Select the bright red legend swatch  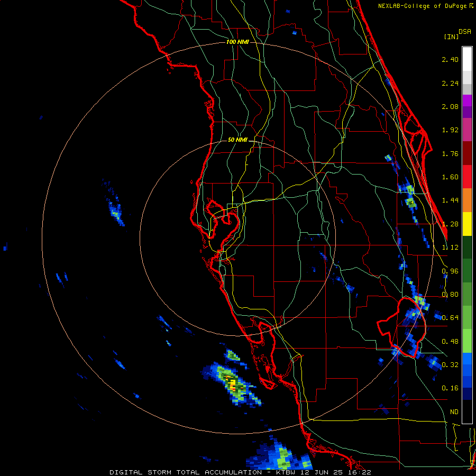tap(467, 177)
